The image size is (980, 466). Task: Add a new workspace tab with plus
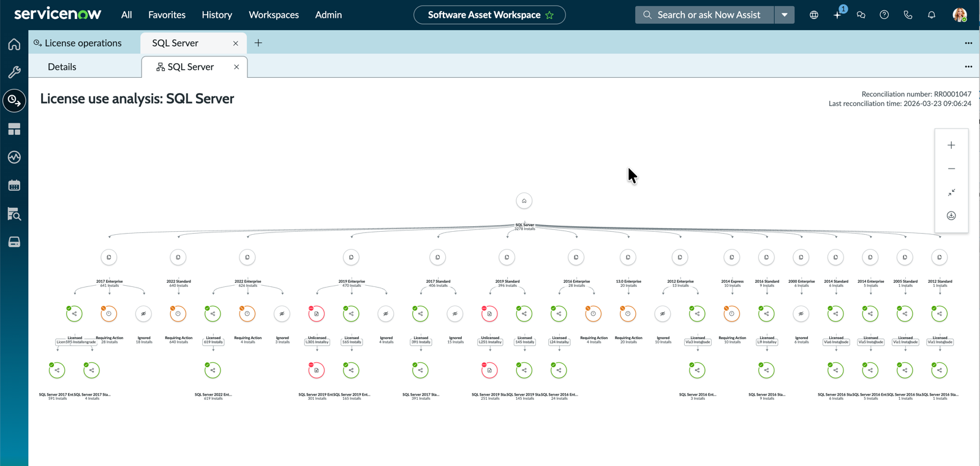point(258,43)
